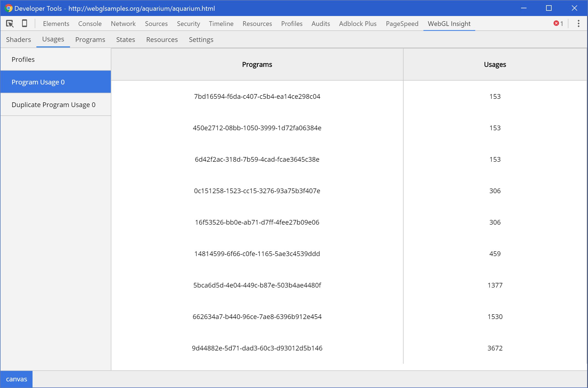Click the Programs column header to sort

[x=257, y=64]
